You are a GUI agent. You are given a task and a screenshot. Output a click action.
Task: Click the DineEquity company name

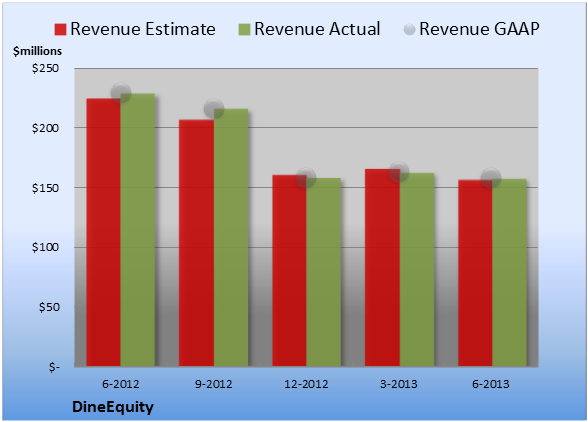113,407
